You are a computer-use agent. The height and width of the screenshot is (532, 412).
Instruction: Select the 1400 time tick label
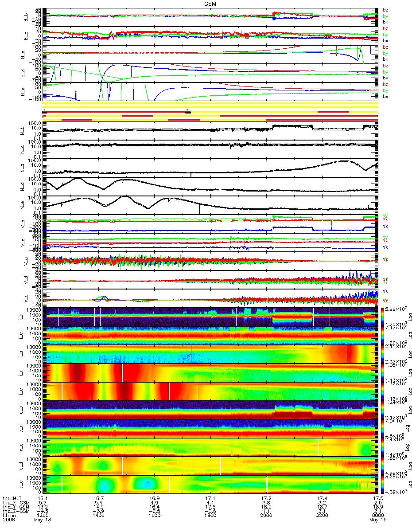(x=99, y=515)
